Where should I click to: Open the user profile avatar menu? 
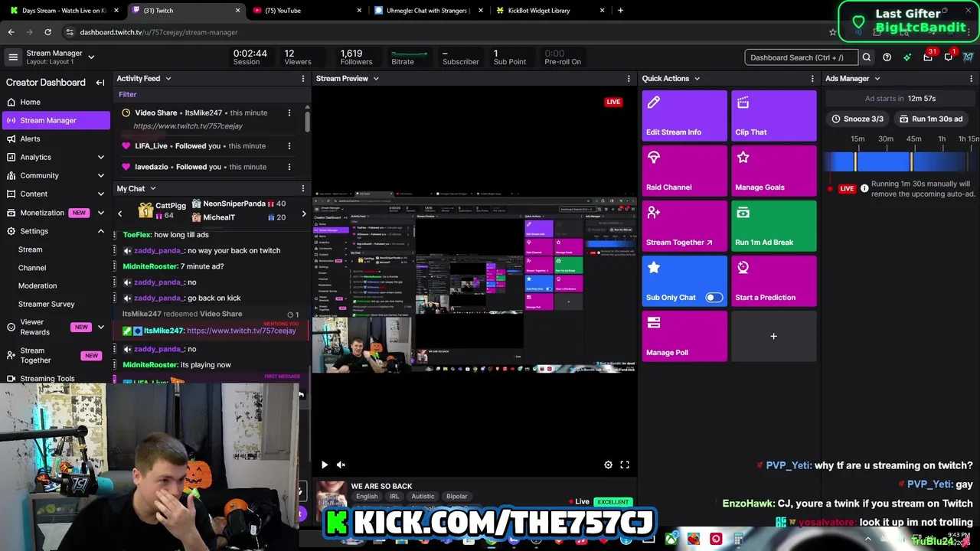tap(969, 57)
